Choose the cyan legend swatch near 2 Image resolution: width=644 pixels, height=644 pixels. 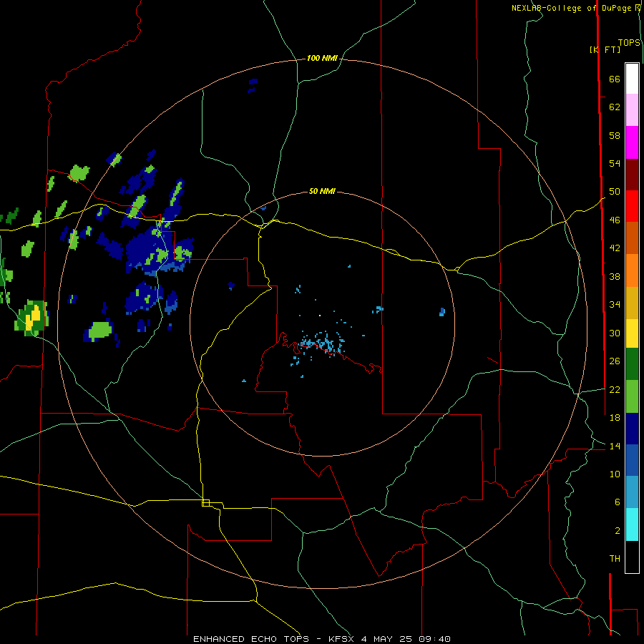[x=632, y=525]
